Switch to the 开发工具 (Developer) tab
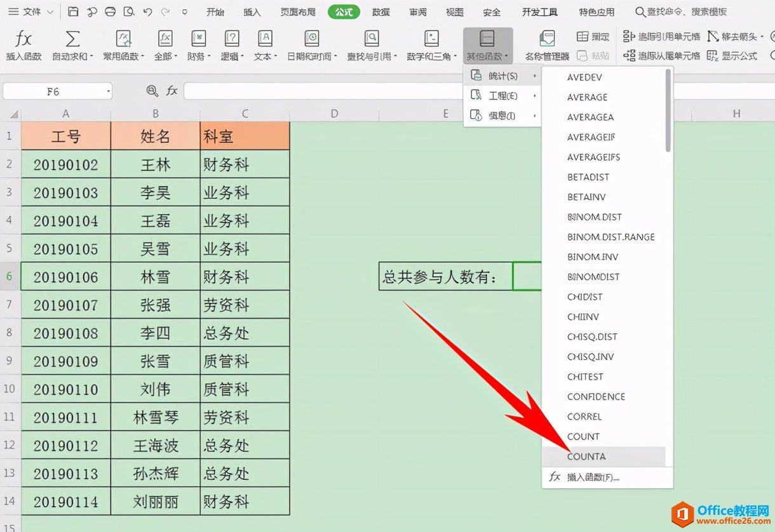This screenshot has width=775, height=532. point(540,12)
